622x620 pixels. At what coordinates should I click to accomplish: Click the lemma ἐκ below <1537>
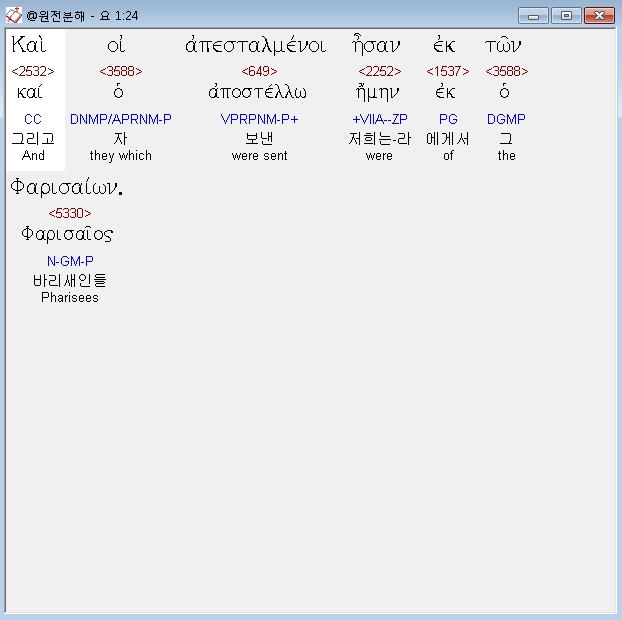(x=445, y=92)
